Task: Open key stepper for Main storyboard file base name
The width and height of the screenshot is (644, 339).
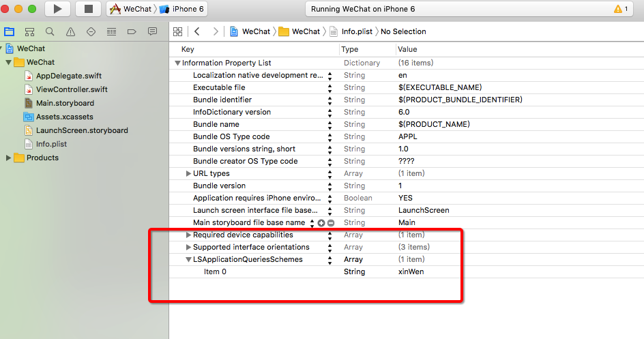Action: (x=312, y=223)
